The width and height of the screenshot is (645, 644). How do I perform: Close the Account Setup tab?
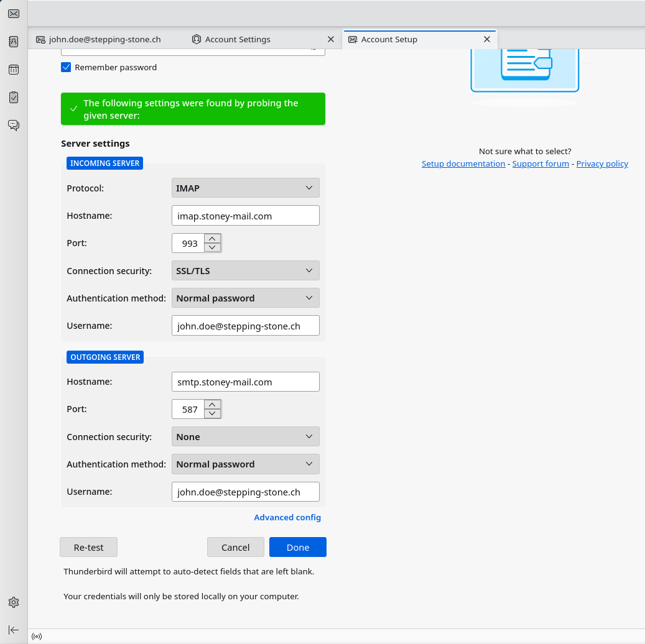point(487,39)
